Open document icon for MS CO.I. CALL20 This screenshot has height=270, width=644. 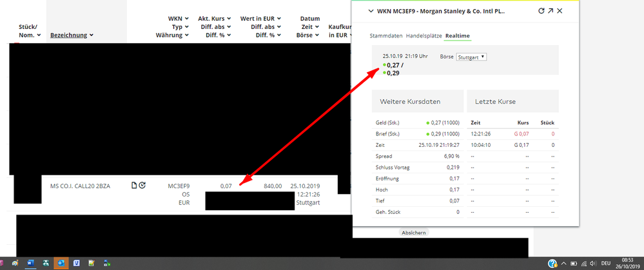134,186
